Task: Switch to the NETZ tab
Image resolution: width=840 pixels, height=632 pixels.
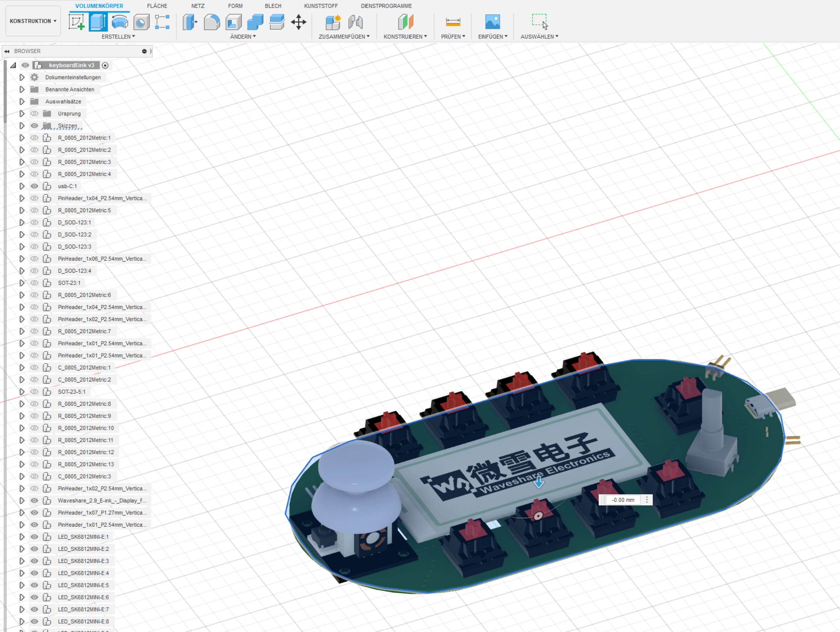Action: click(198, 6)
